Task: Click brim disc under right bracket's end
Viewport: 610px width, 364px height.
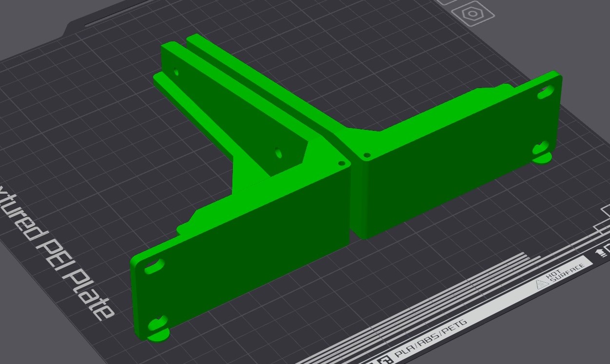Action: pyautogui.click(x=542, y=158)
